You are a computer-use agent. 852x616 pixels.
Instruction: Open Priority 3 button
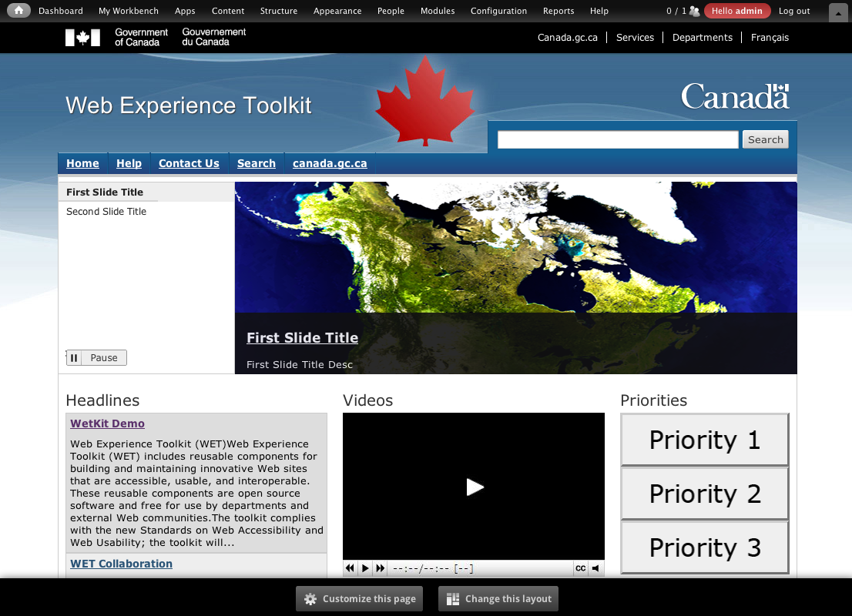coord(705,547)
